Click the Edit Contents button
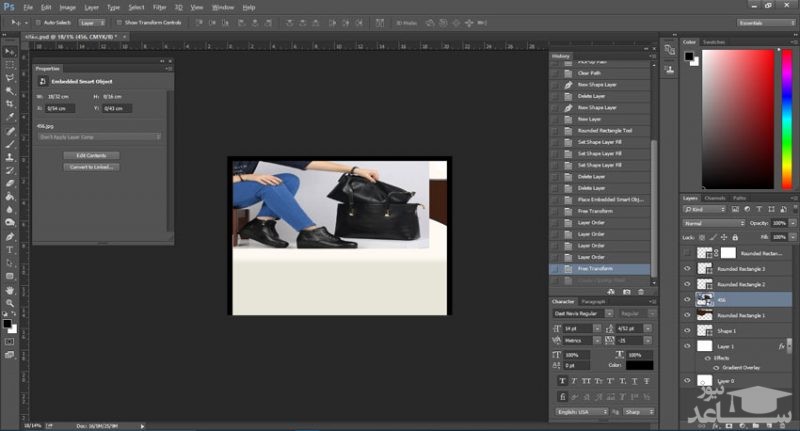This screenshot has width=800, height=431. (91, 155)
